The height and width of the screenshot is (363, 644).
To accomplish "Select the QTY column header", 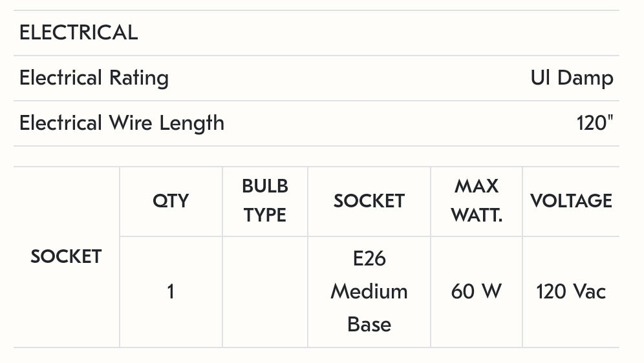I will click(171, 201).
